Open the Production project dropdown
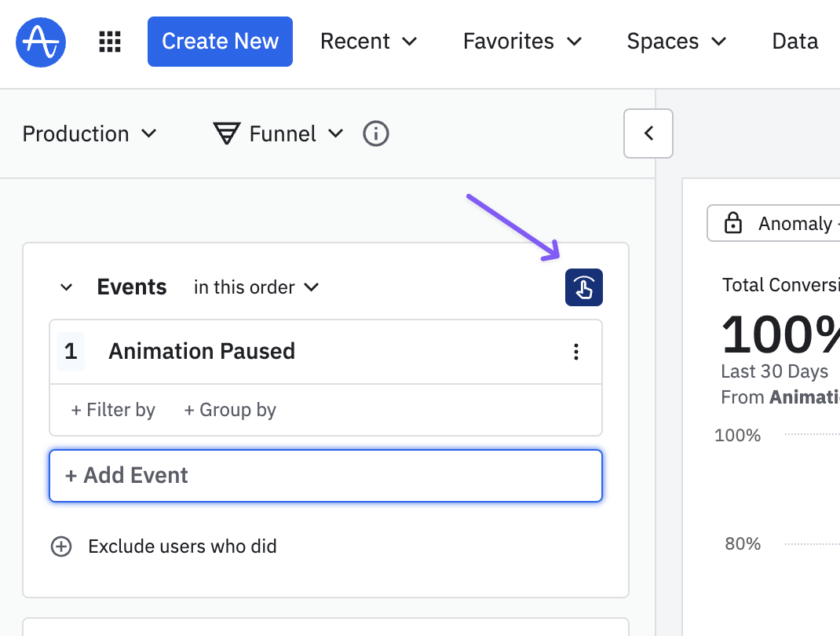The image size is (840, 636). pos(89,134)
